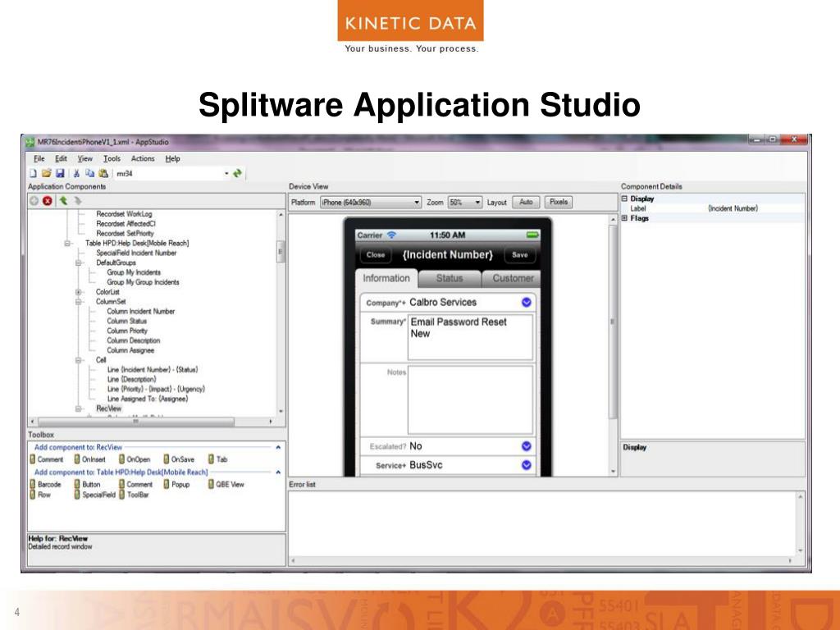Click the empty Notes text box

click(470, 400)
